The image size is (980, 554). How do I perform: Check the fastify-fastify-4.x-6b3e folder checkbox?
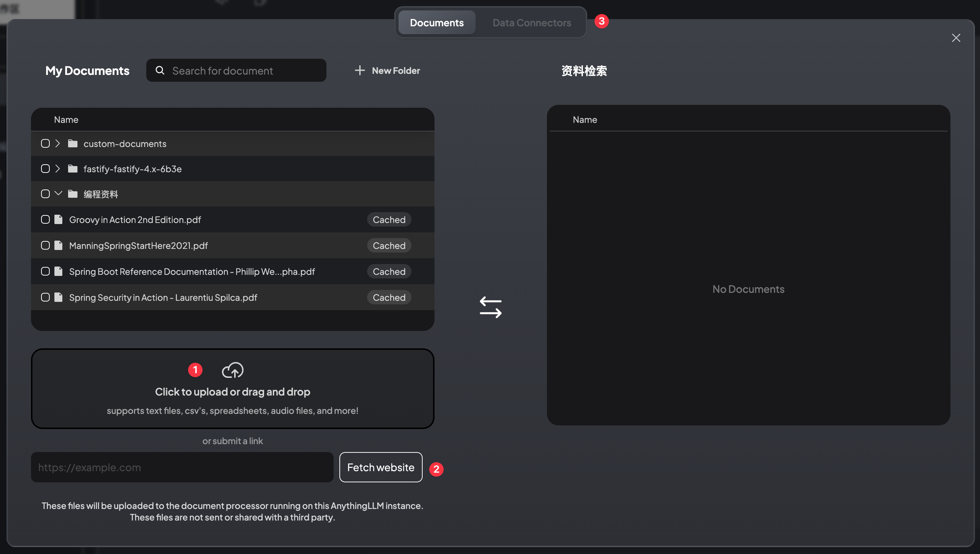click(45, 169)
